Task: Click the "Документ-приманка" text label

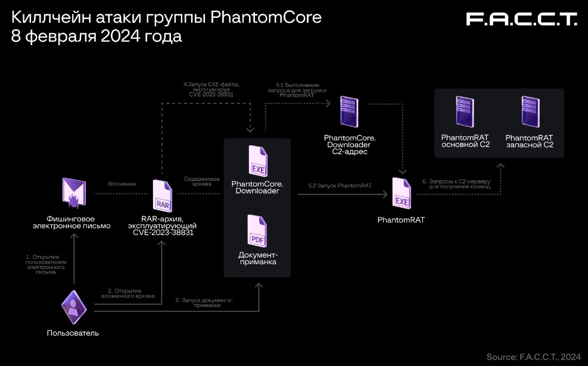Action: point(257,258)
